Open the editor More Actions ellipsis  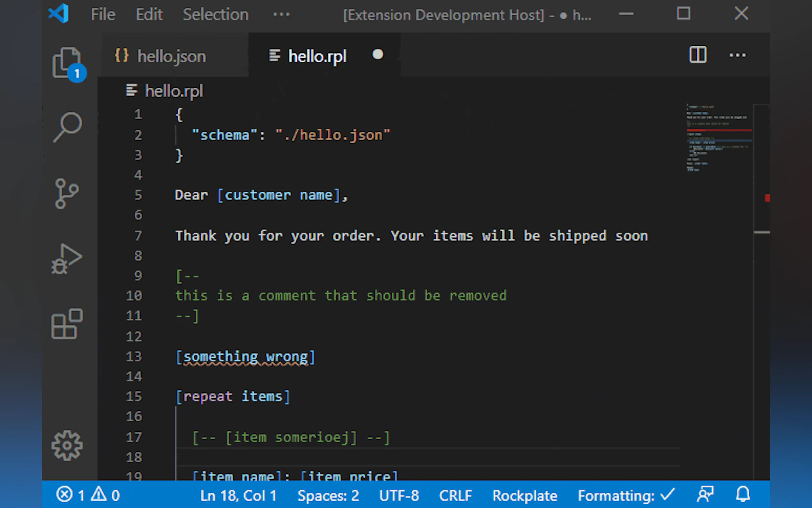(737, 55)
